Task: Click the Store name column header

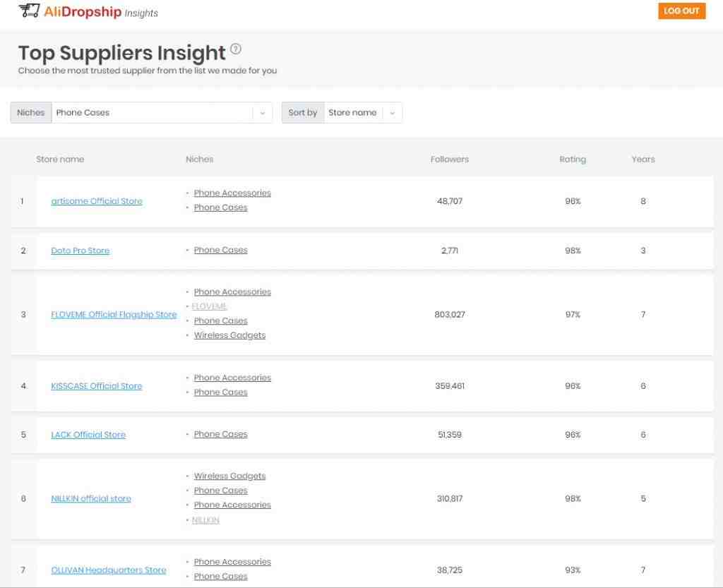Action: 60,160
